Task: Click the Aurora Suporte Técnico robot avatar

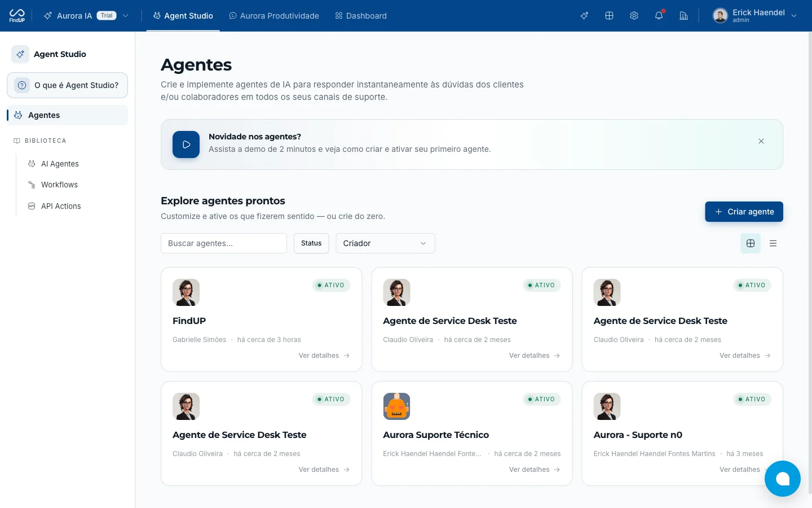Action: (396, 406)
